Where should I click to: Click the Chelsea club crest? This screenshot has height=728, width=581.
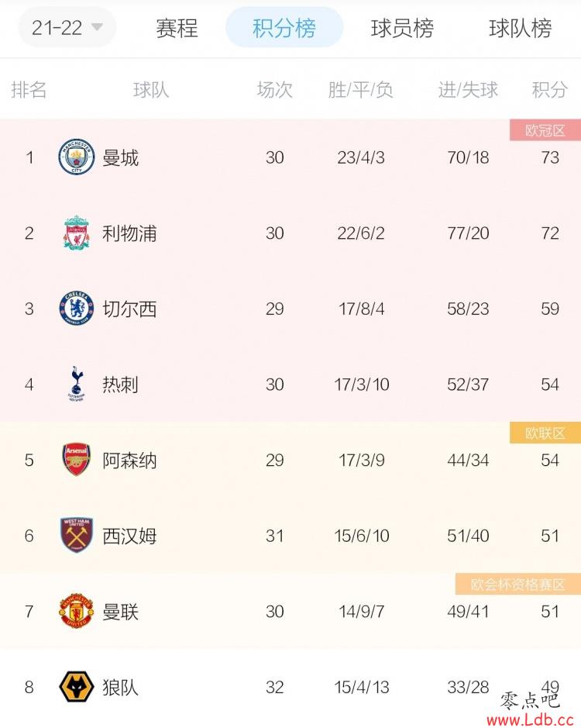point(77,309)
